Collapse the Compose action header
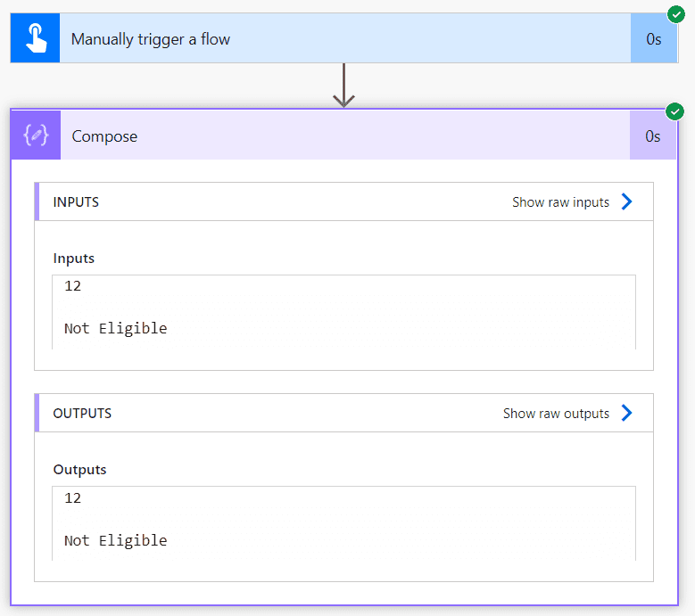This screenshot has height=616, width=695. 344,136
